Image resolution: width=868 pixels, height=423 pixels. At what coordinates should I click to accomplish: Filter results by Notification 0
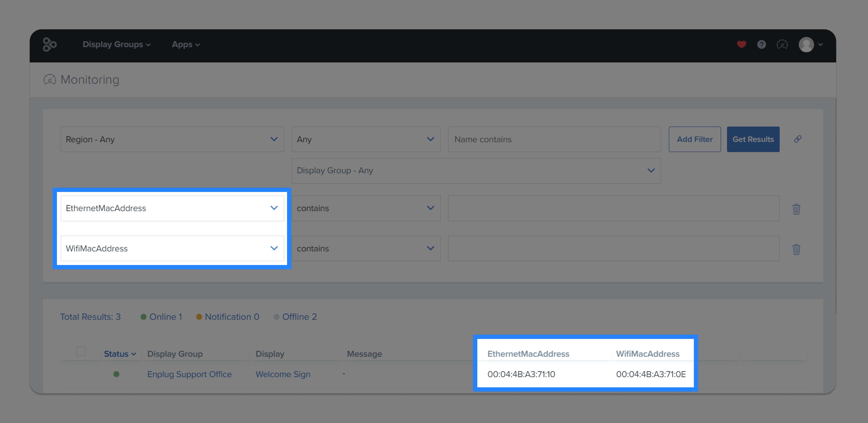point(227,317)
